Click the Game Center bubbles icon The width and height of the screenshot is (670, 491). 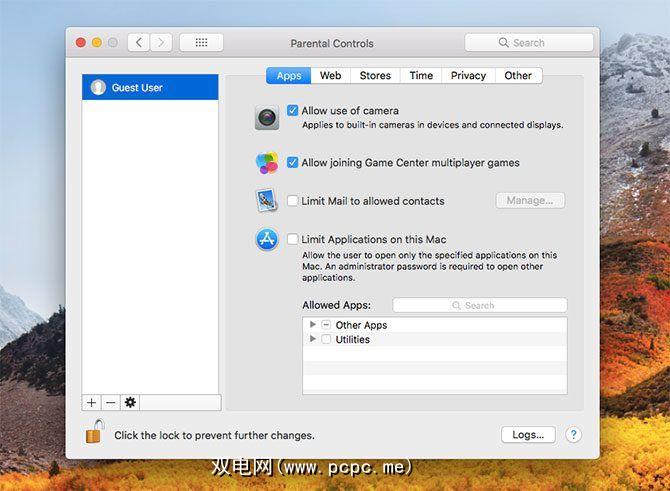pyautogui.click(x=267, y=163)
